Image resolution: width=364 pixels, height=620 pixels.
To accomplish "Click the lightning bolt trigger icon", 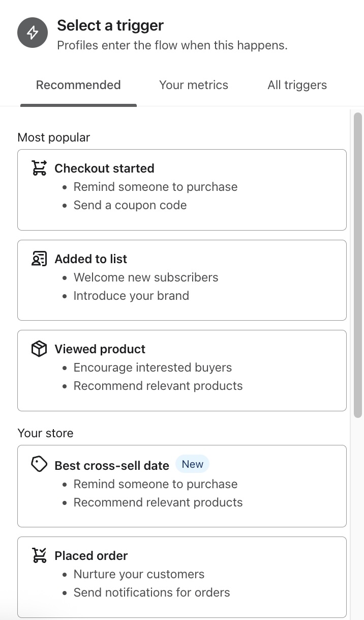I will [x=32, y=32].
